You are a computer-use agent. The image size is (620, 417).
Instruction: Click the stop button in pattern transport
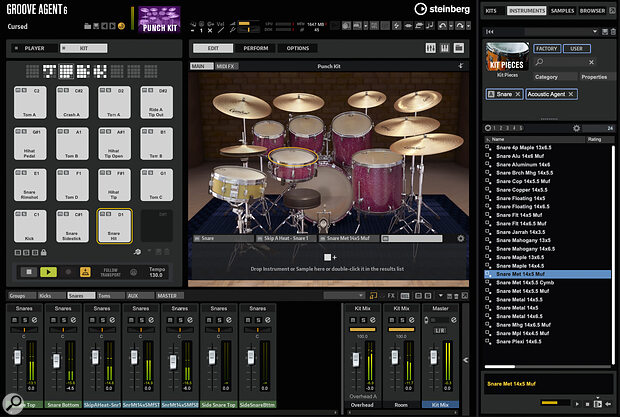tap(29, 272)
